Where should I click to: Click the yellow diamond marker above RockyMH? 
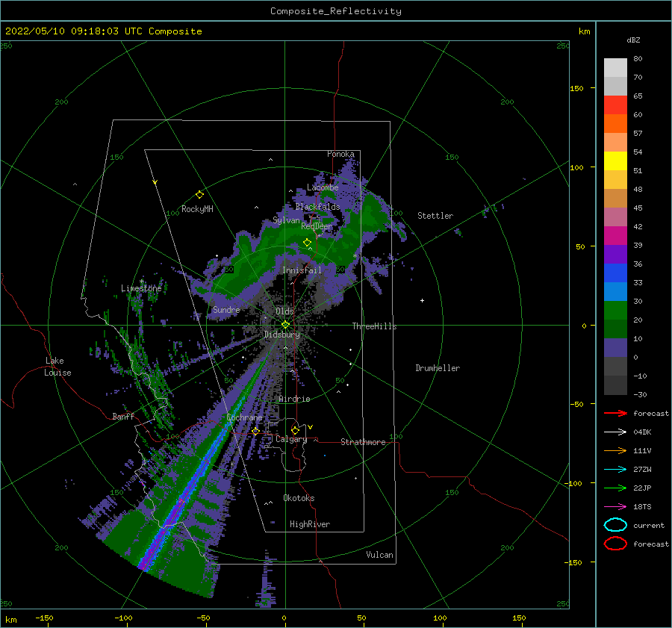pos(199,195)
